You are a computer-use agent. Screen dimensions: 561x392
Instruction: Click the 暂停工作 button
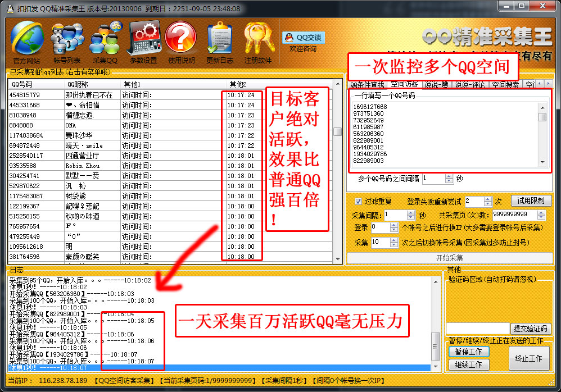(469, 352)
